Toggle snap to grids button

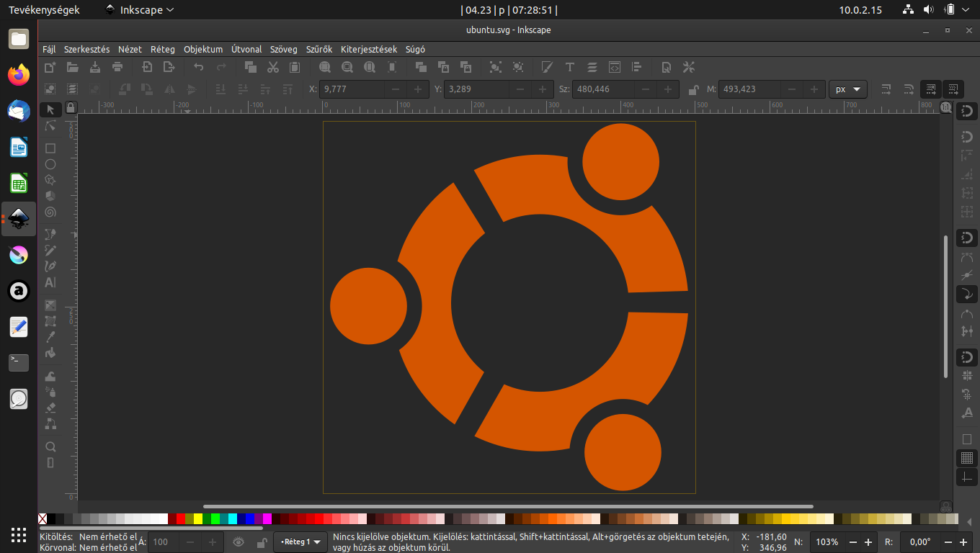coord(966,458)
